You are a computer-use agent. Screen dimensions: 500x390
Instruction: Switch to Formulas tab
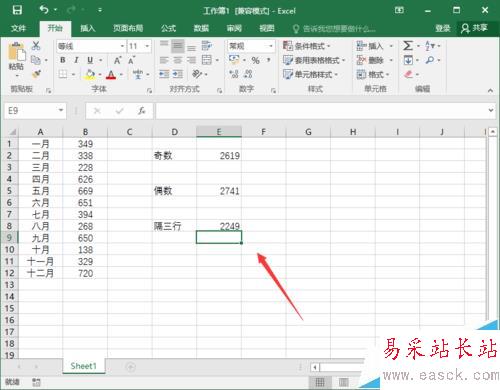coord(168,28)
